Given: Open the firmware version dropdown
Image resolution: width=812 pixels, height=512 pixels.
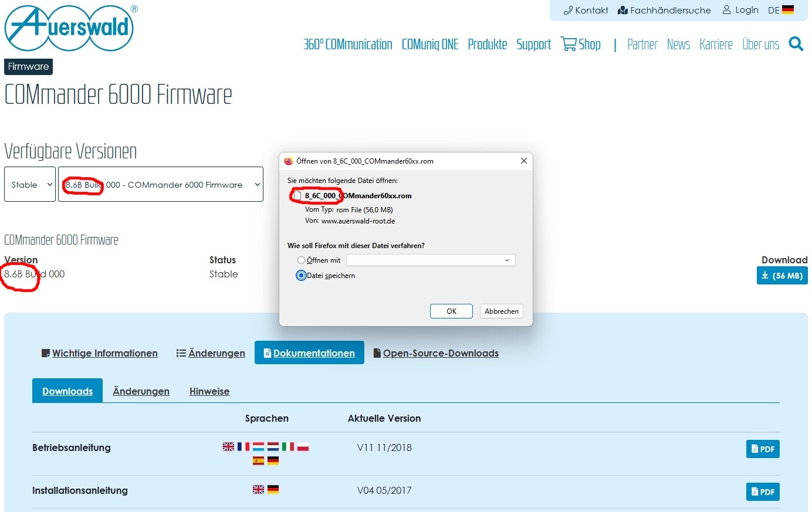Looking at the screenshot, I should click(161, 184).
